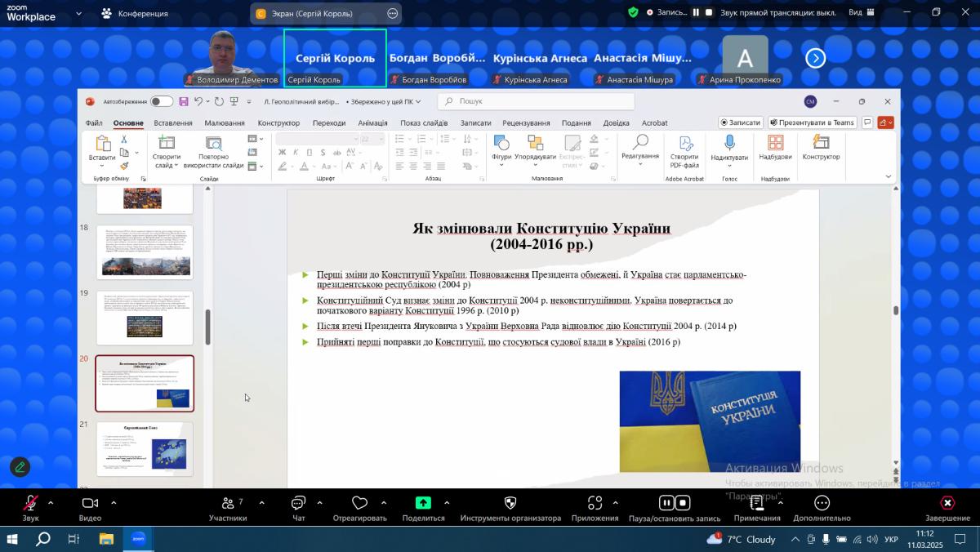This screenshot has width=980, height=552.
Task: Unmute microphone with the Звук button
Action: point(30,504)
